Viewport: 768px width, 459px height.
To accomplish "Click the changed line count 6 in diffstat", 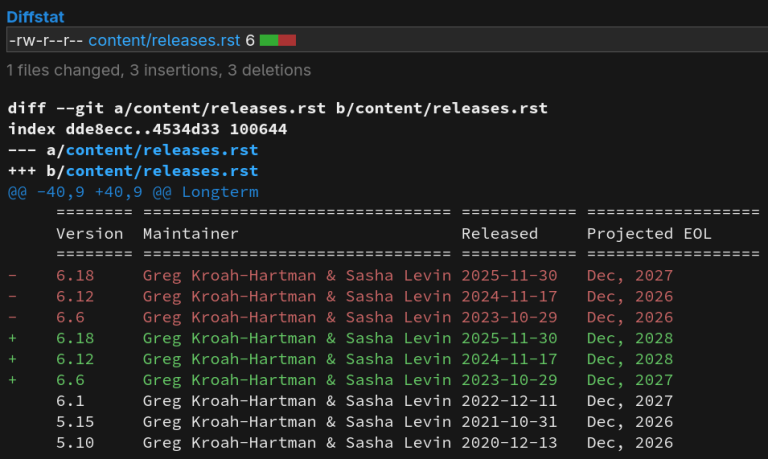I will [250, 40].
